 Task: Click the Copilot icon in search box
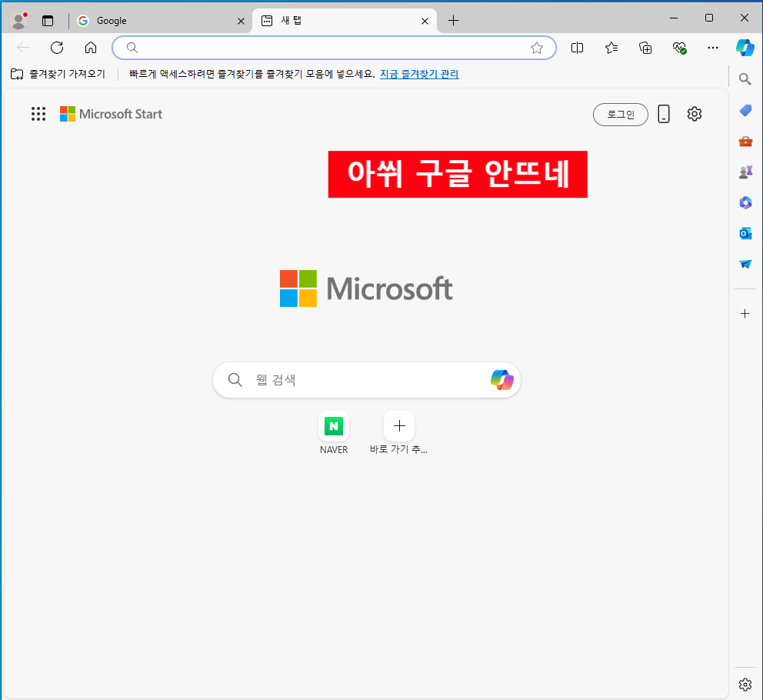(501, 380)
